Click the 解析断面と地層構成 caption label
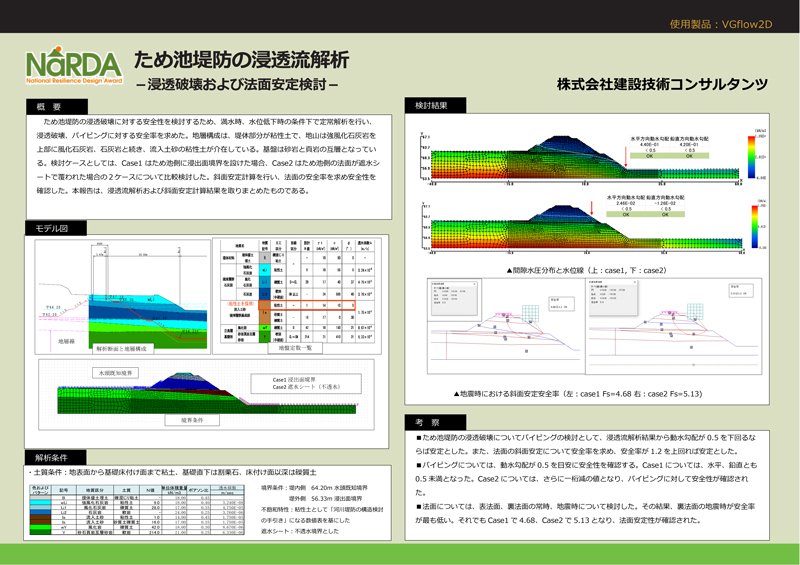This screenshot has height=565, width=800. pos(122,349)
